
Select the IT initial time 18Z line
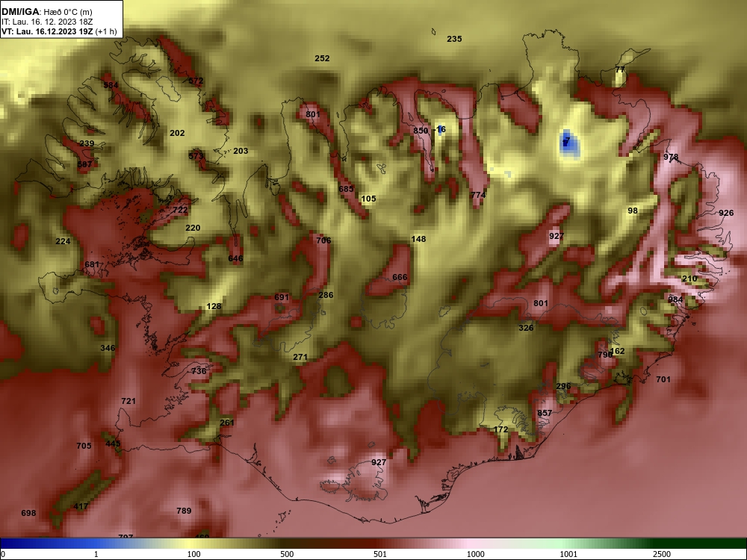click(46, 22)
